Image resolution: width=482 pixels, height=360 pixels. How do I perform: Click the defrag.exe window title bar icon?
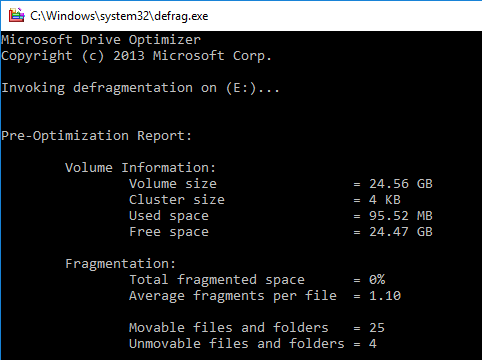click(16, 15)
